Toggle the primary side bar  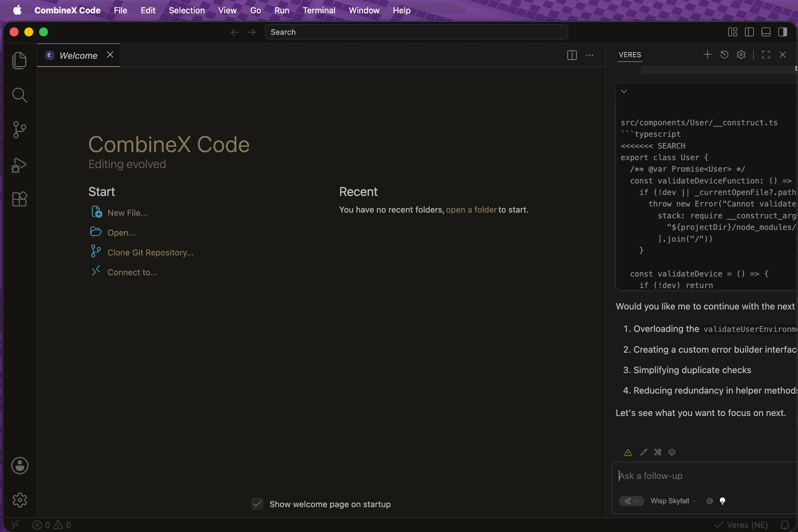click(749, 32)
